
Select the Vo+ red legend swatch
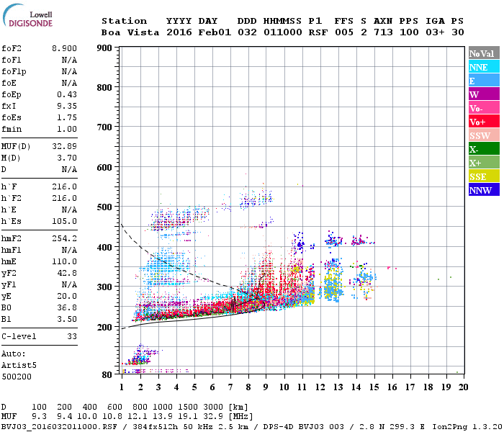click(484, 122)
